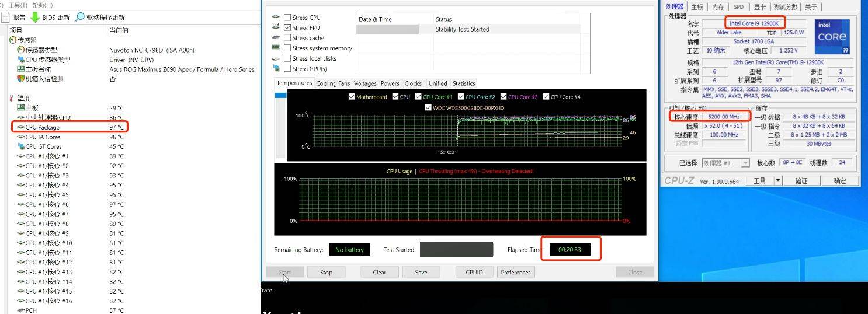
Task: Click the 机箱入侵检测 shield icon
Action: coord(20,79)
